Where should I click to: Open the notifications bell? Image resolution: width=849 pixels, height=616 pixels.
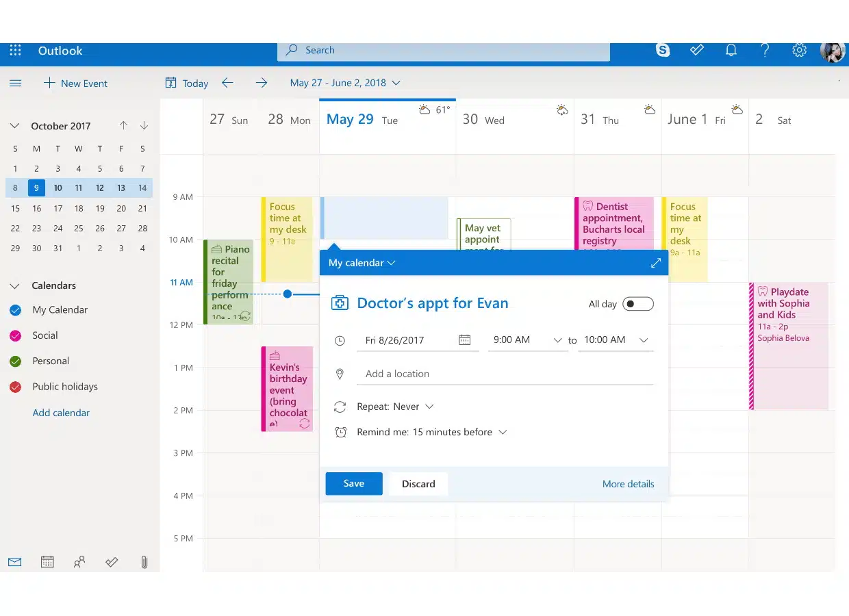pos(731,50)
